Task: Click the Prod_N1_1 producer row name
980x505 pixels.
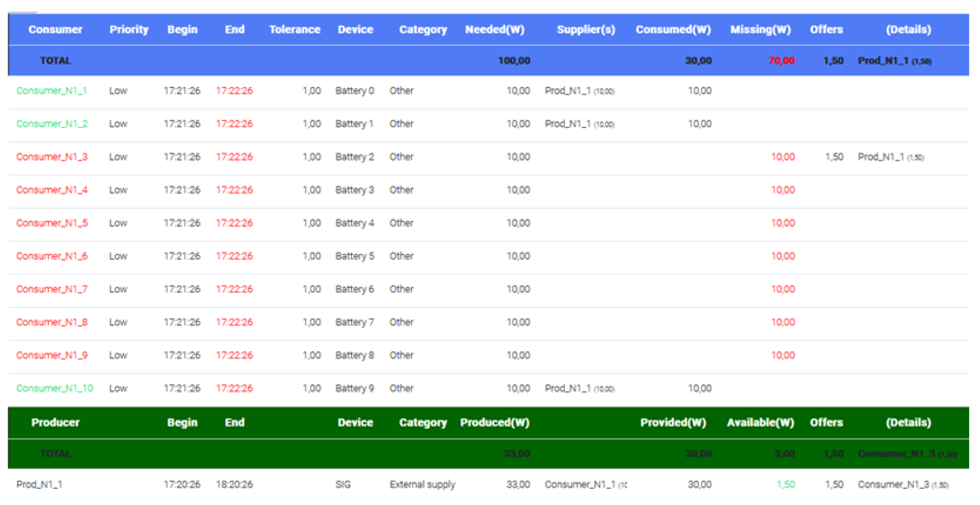Action: pyautogui.click(x=39, y=484)
